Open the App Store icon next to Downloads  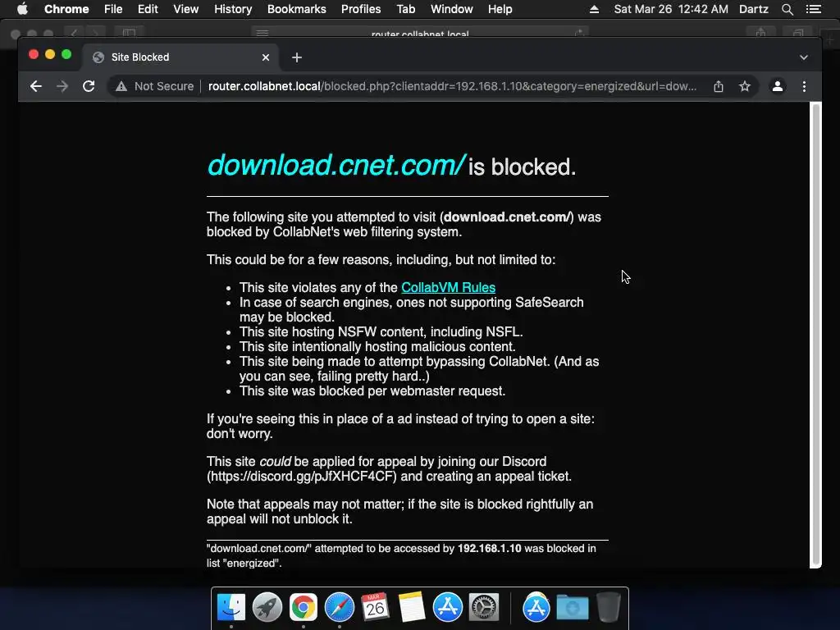point(536,607)
